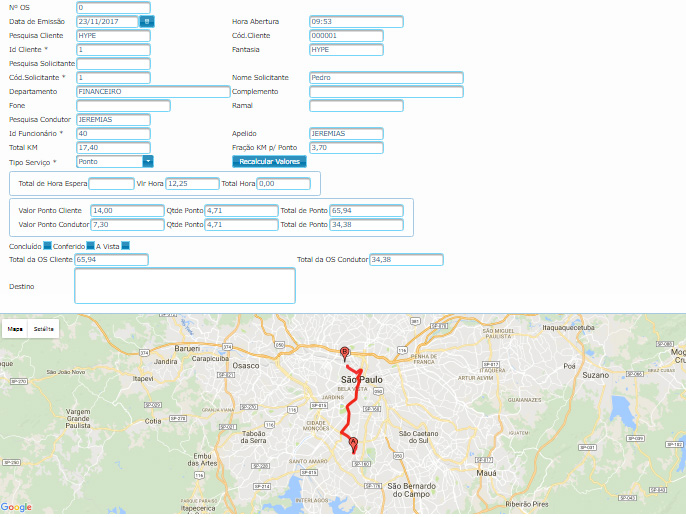Click map marker B near São Paulo

(x=345, y=353)
